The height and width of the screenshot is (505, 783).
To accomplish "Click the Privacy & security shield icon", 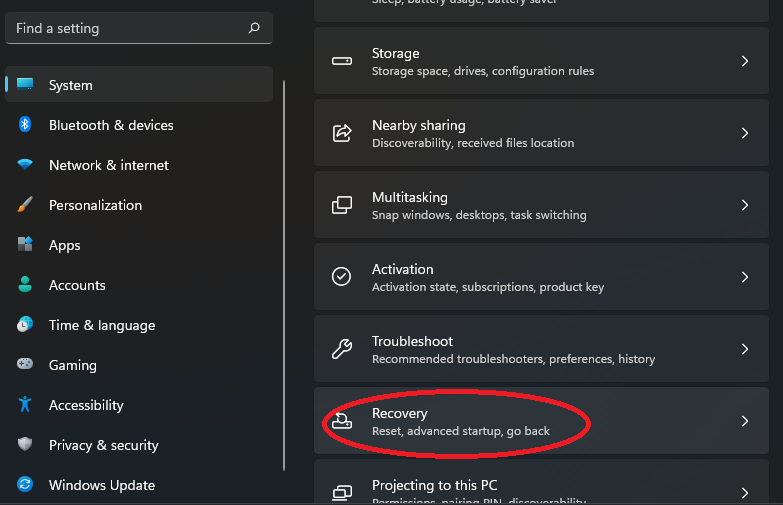I will click(25, 444).
